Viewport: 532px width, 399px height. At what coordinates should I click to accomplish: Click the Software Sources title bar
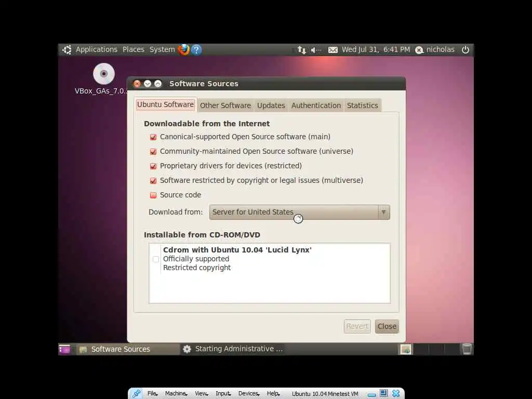(x=267, y=84)
